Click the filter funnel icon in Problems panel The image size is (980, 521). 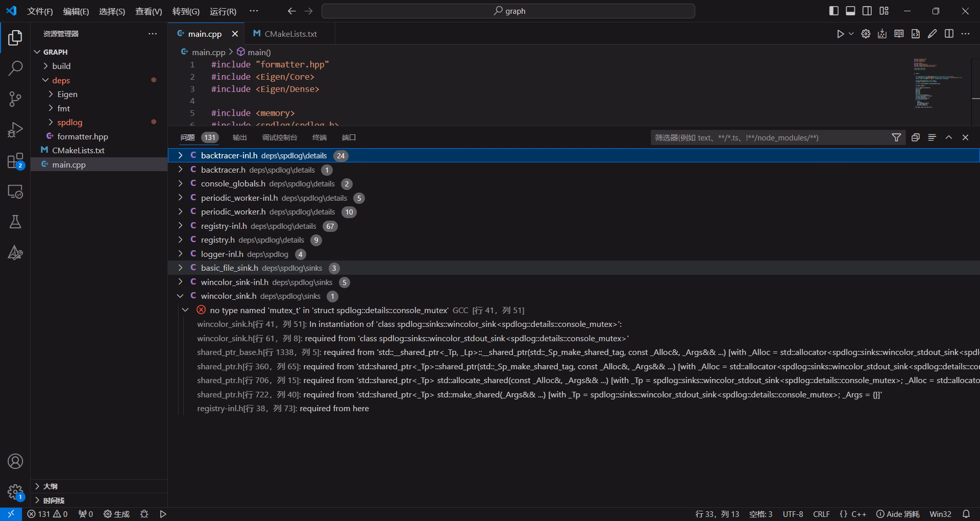tap(896, 137)
